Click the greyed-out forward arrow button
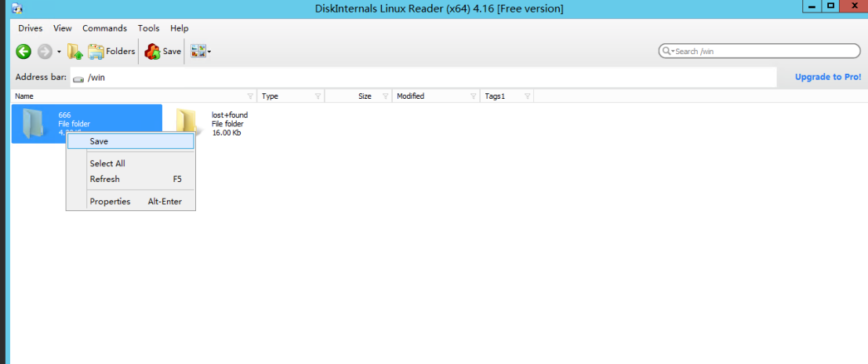868x364 pixels. pos(45,52)
